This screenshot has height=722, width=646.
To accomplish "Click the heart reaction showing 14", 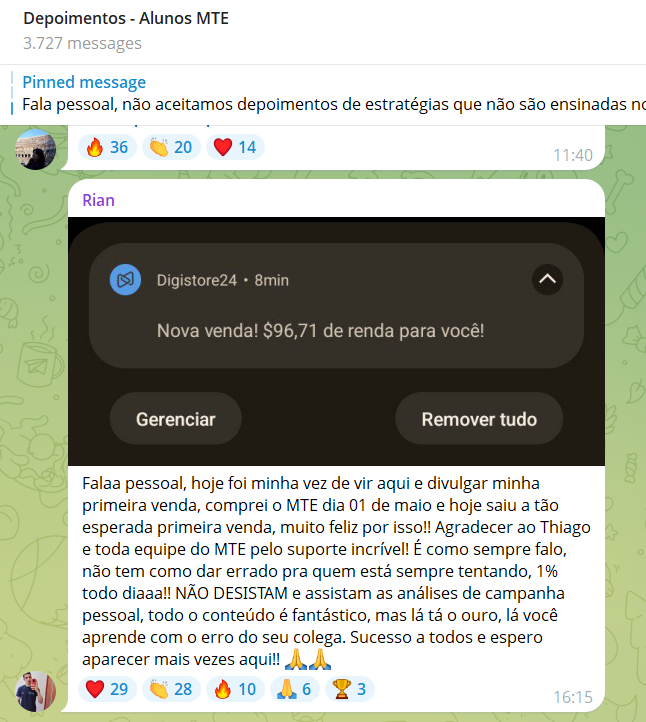I will click(x=235, y=147).
